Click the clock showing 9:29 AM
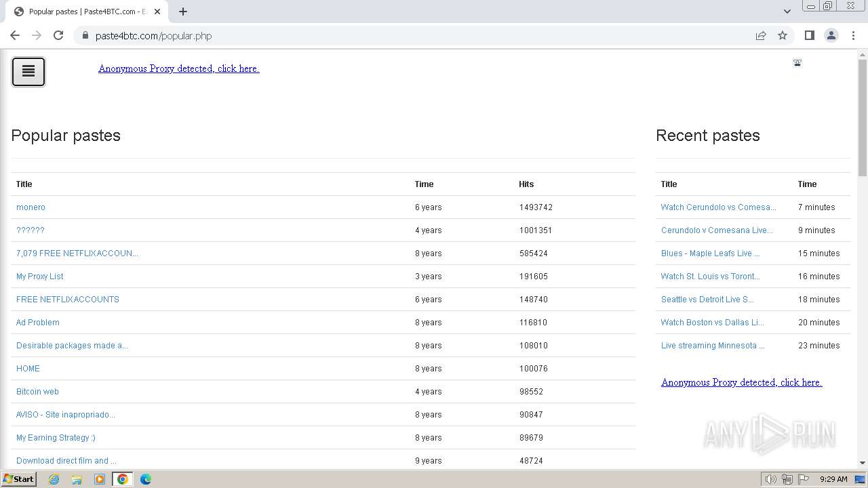Screen dimensions: 868x488 click(x=833, y=479)
